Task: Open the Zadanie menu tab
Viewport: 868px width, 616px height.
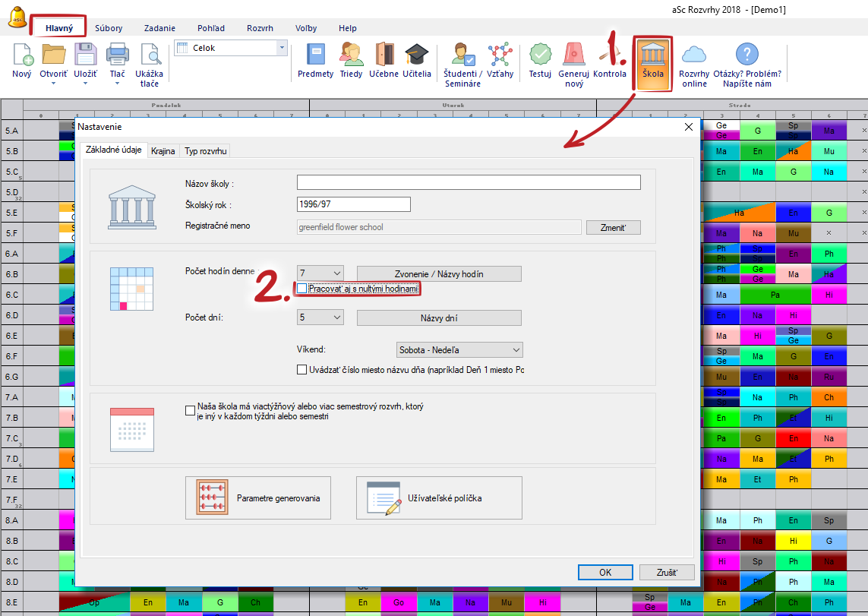Action: (159, 28)
